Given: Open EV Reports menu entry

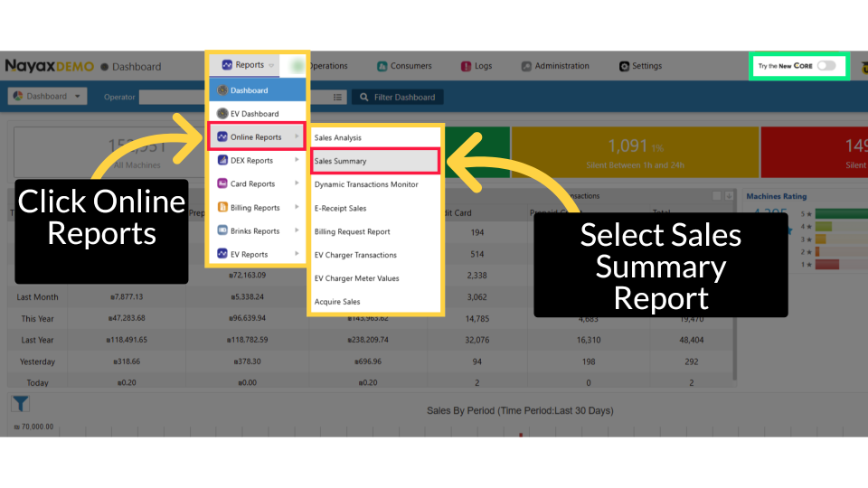Looking at the screenshot, I should point(258,254).
